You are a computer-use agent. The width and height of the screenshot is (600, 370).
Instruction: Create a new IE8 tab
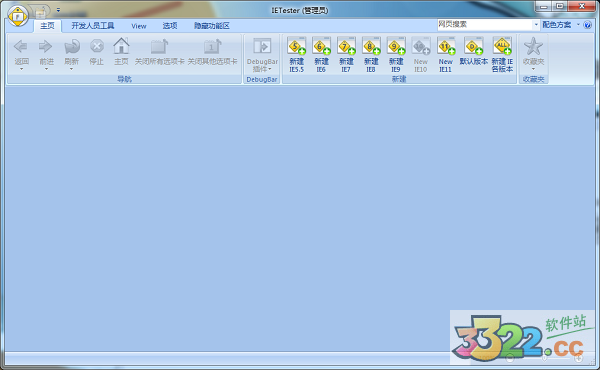pyautogui.click(x=371, y=54)
